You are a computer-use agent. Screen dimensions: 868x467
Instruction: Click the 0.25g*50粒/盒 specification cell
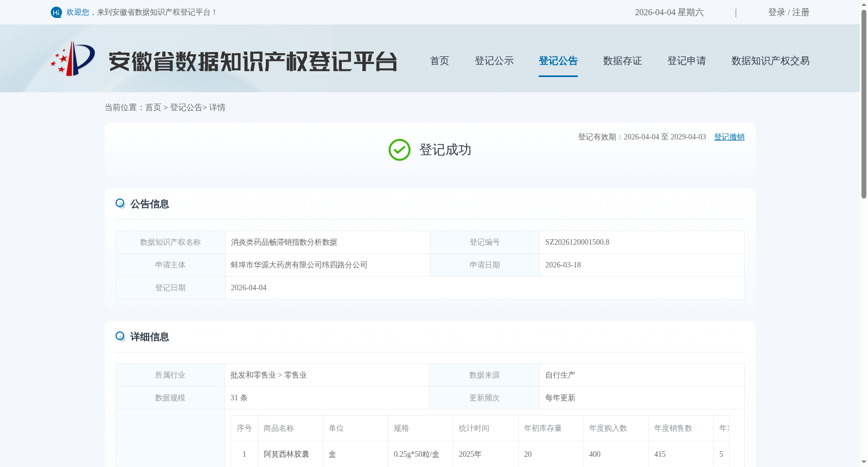[420, 454]
